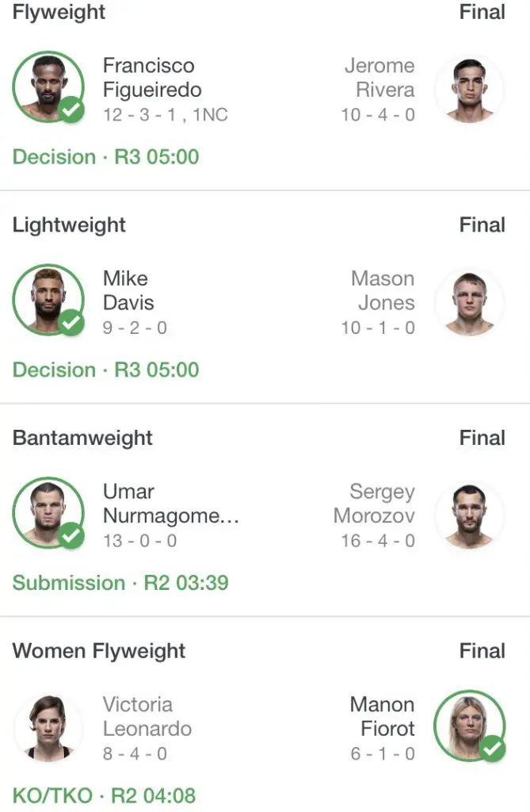Tap Jerome Rivera's fighter photo

tap(470, 89)
